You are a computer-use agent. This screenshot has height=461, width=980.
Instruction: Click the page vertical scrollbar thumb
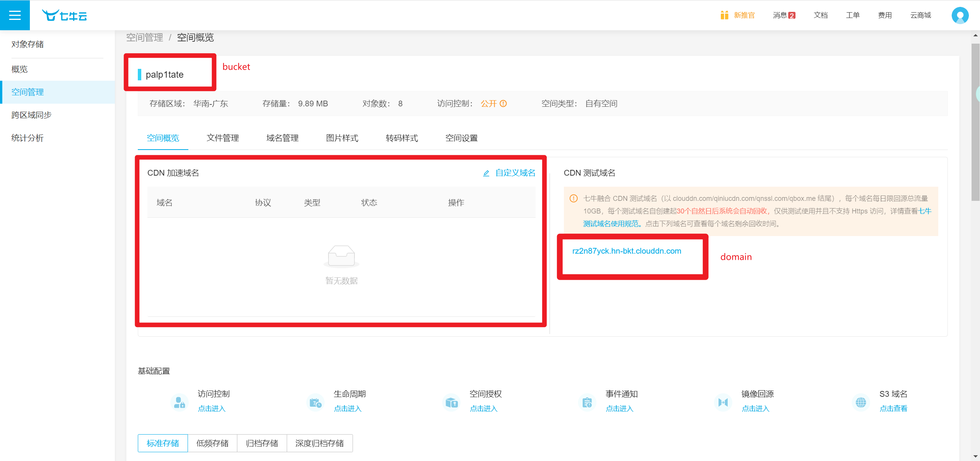975,122
